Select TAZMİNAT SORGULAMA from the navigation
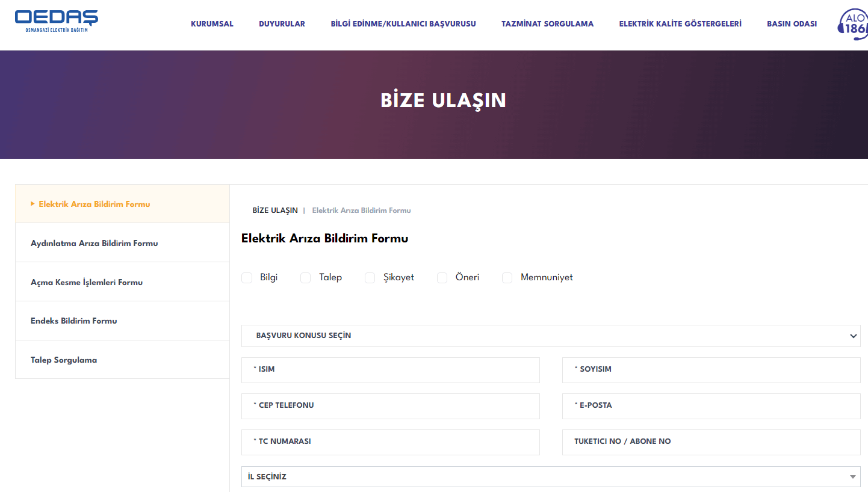This screenshot has height=492, width=868. click(547, 24)
